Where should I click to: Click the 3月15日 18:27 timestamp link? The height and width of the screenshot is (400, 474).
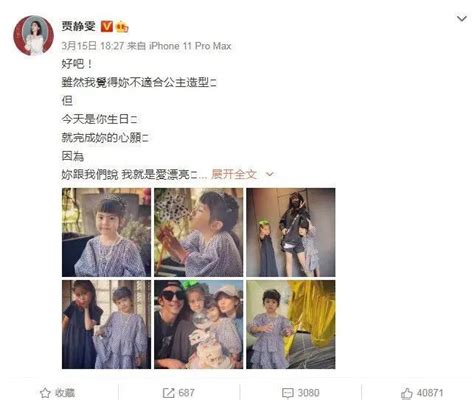pos(93,46)
